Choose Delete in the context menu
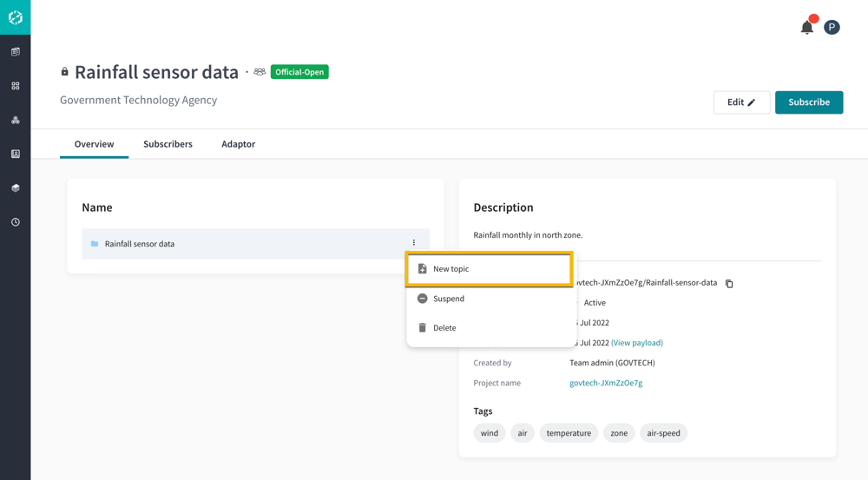The image size is (868, 480). pyautogui.click(x=444, y=328)
